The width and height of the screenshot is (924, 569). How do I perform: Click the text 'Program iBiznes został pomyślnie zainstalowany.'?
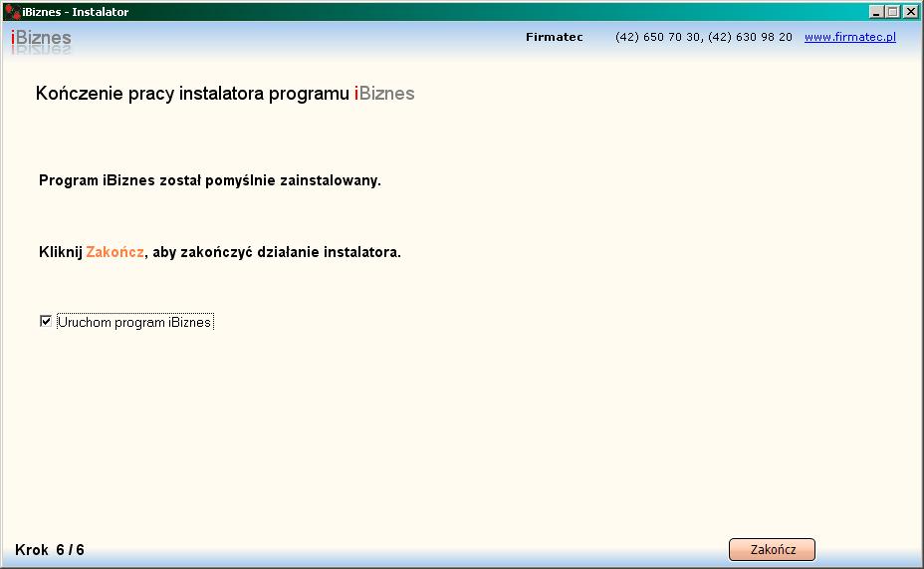[x=210, y=180]
